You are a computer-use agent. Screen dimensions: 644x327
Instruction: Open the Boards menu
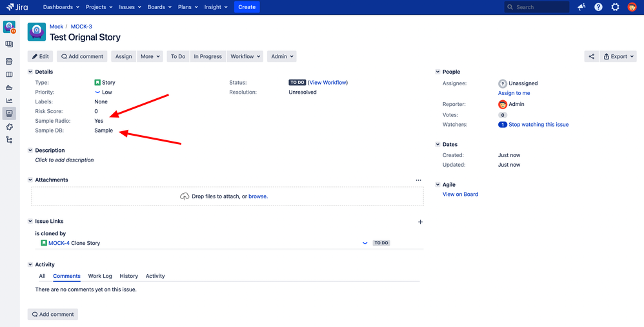(x=159, y=7)
